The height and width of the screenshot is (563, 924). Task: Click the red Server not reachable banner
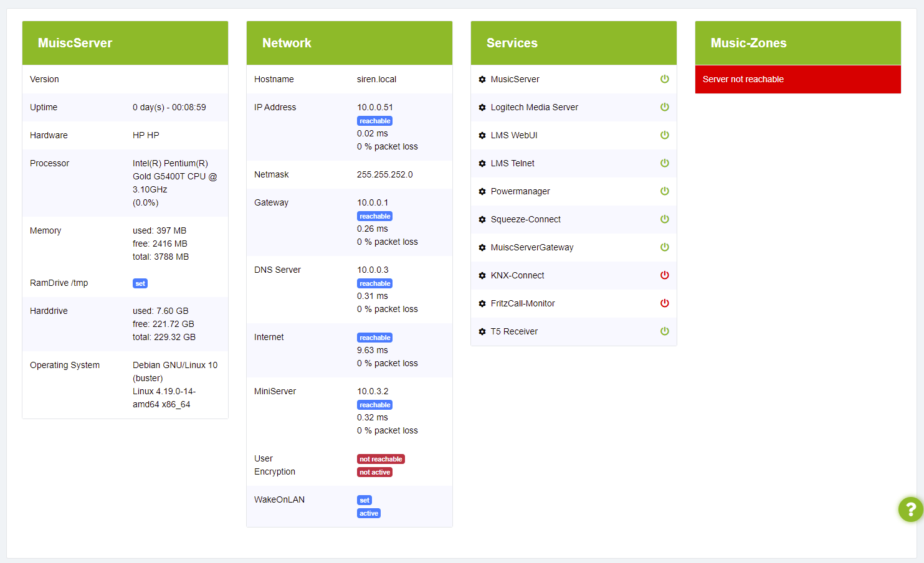(x=798, y=80)
